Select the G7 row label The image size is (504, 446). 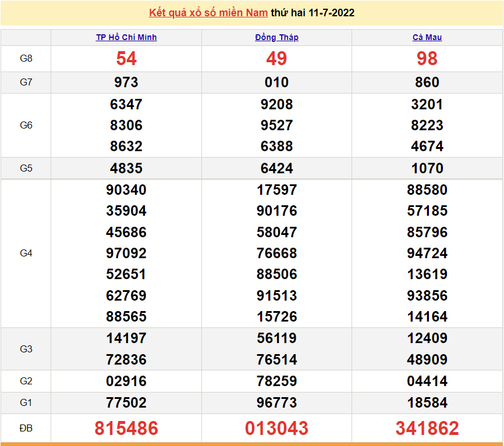(x=26, y=82)
